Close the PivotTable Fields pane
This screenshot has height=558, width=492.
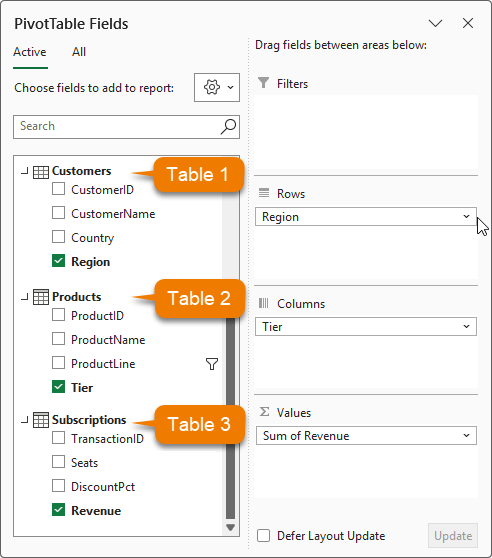pos(468,23)
